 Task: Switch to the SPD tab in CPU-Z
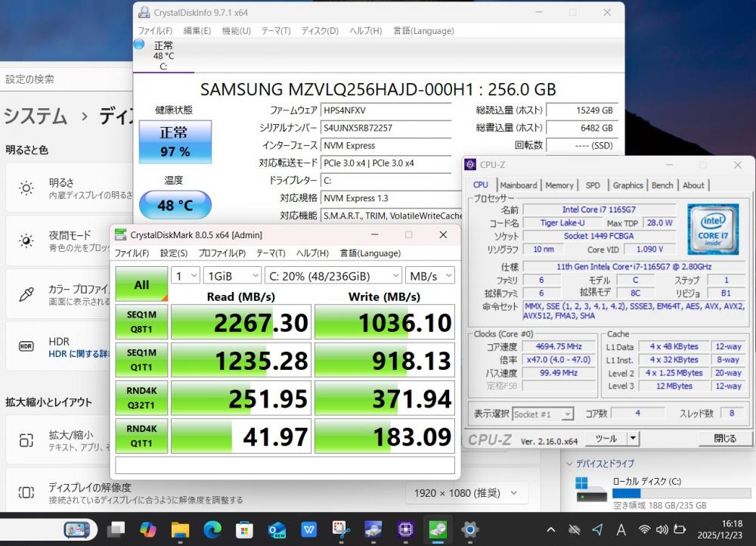tap(593, 185)
